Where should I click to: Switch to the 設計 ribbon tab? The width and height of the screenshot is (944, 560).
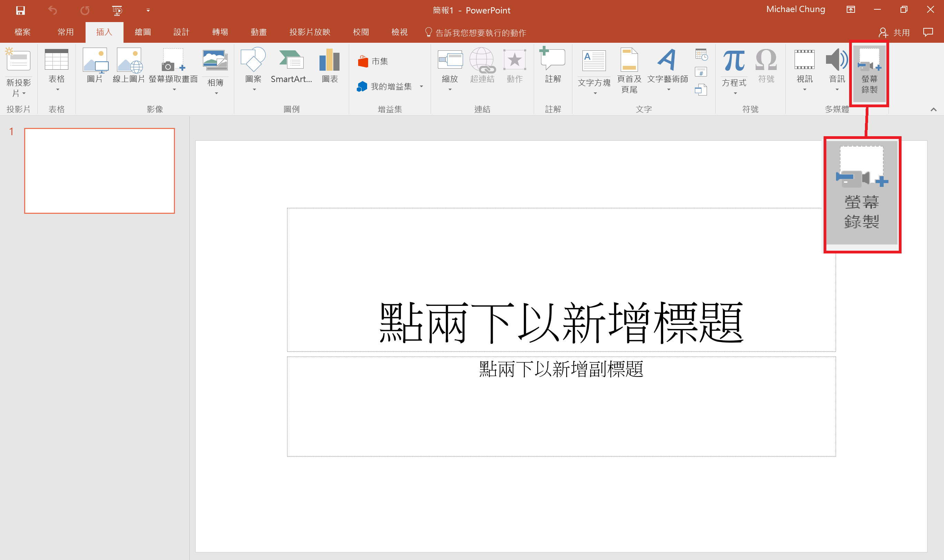click(x=181, y=32)
